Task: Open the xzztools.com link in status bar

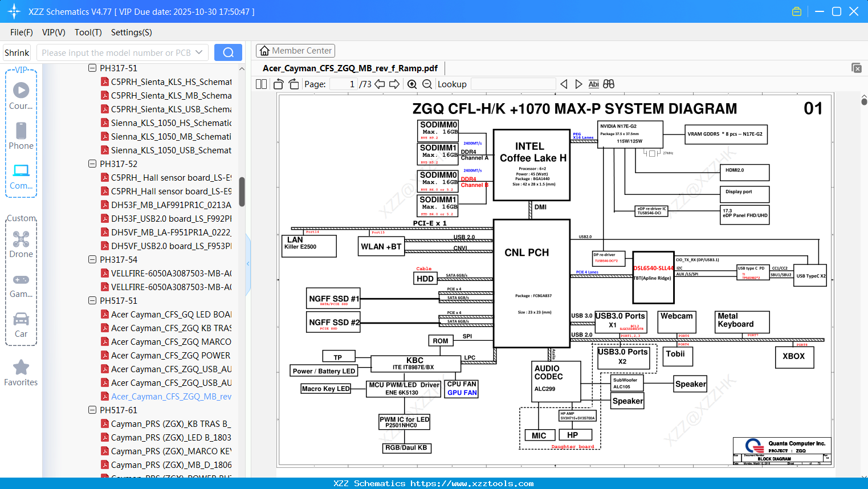Action: click(472, 483)
